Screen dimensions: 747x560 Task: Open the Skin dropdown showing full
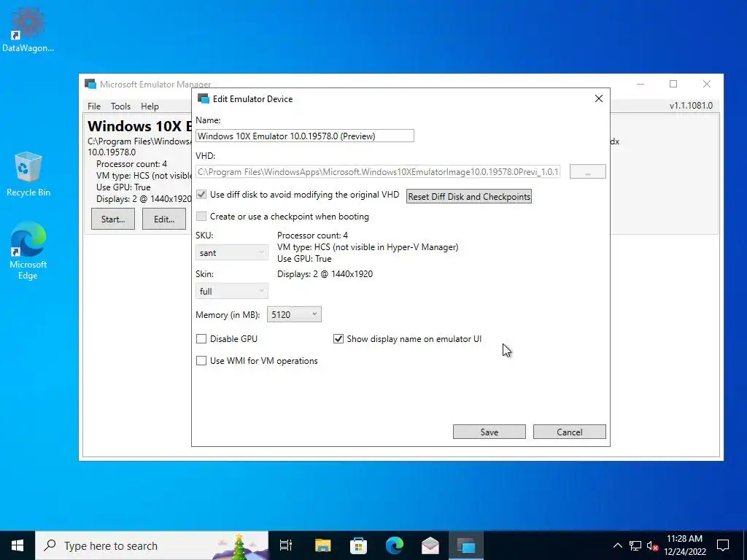click(x=231, y=291)
